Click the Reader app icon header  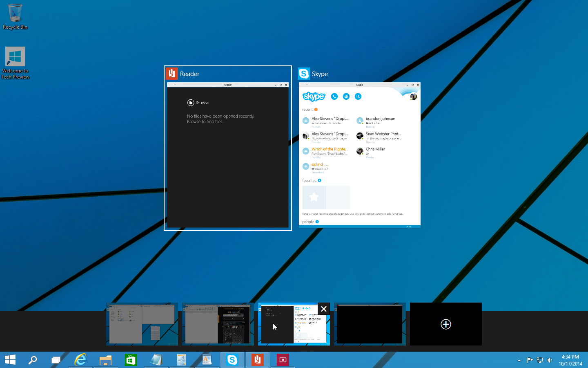[172, 74]
